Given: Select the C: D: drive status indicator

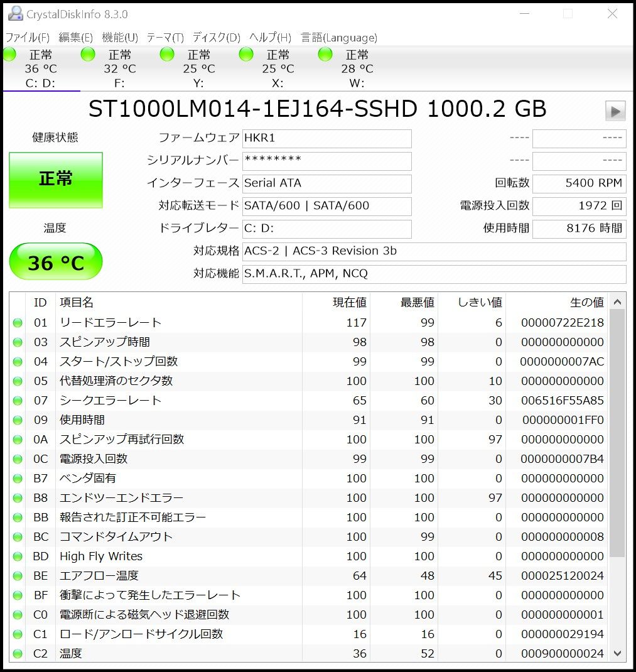Looking at the screenshot, I should tap(10, 55).
